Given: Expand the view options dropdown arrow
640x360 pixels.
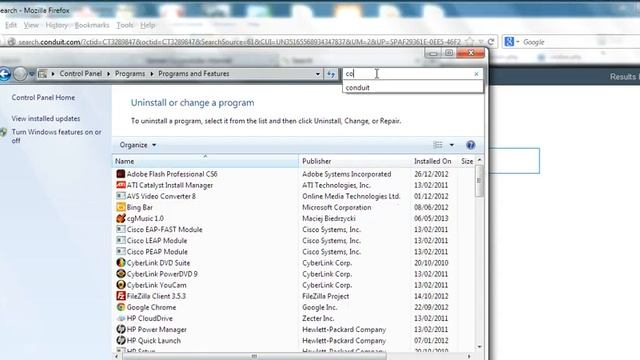Looking at the screenshot, I should point(451,145).
